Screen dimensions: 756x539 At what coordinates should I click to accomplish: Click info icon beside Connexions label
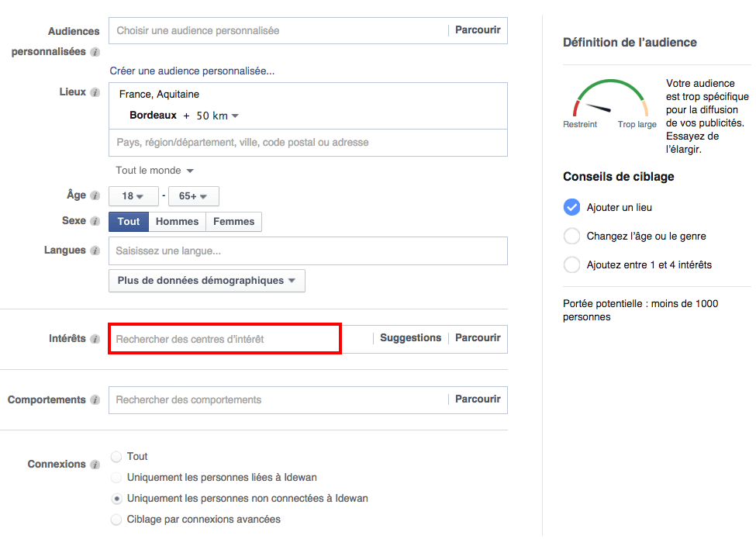click(x=95, y=465)
